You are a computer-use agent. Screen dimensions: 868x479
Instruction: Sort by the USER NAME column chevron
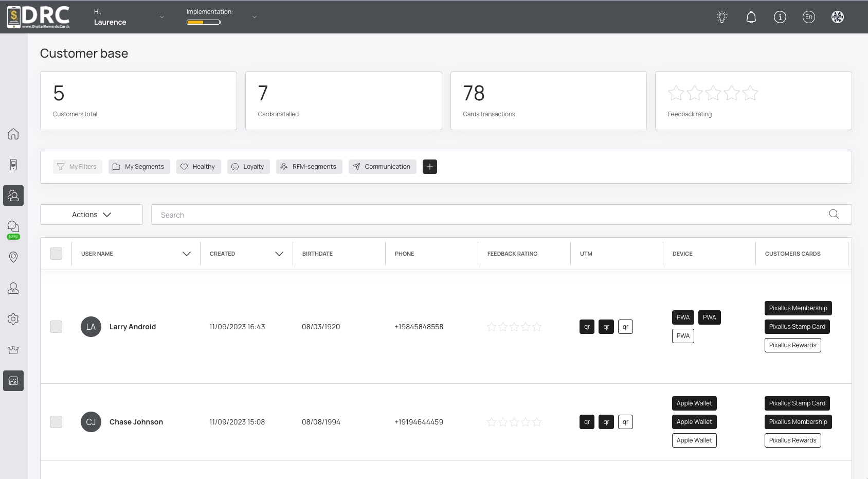coord(187,254)
